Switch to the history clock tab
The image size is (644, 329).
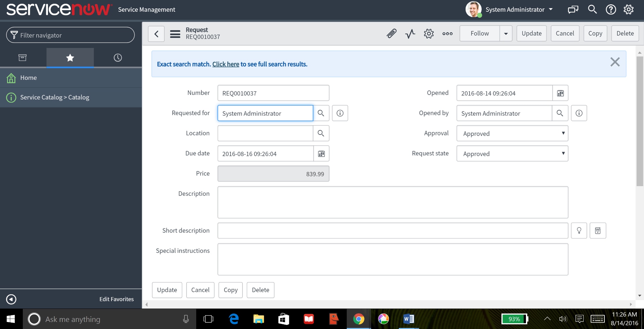click(118, 58)
